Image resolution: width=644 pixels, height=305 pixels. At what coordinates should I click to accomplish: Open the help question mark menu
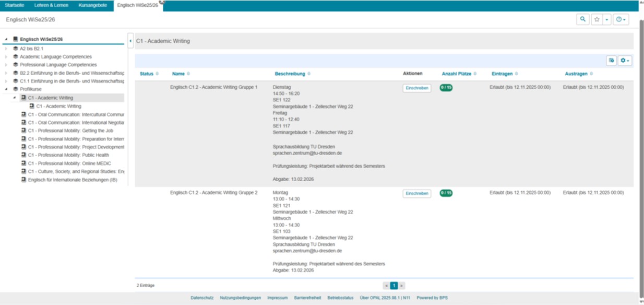pyautogui.click(x=620, y=19)
